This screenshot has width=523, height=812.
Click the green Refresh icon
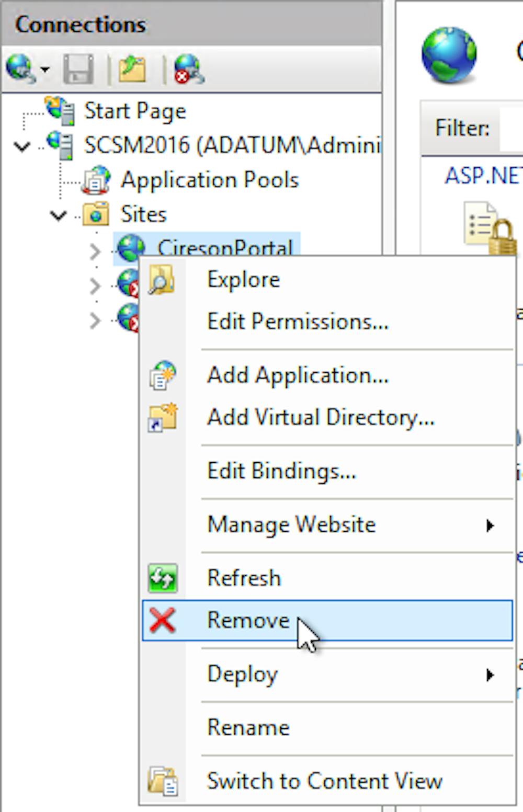coord(162,577)
